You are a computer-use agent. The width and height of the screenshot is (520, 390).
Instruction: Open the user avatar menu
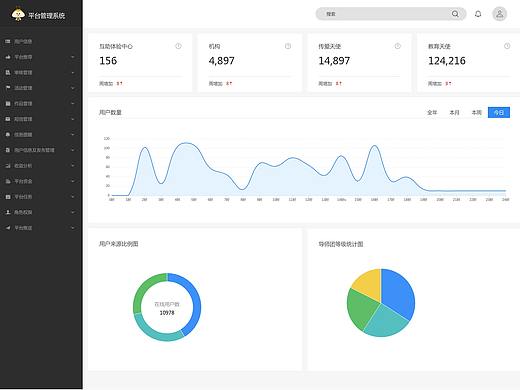click(499, 14)
